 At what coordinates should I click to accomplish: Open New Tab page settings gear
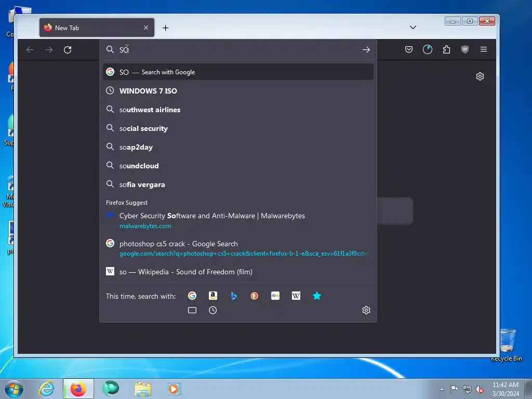(x=480, y=76)
